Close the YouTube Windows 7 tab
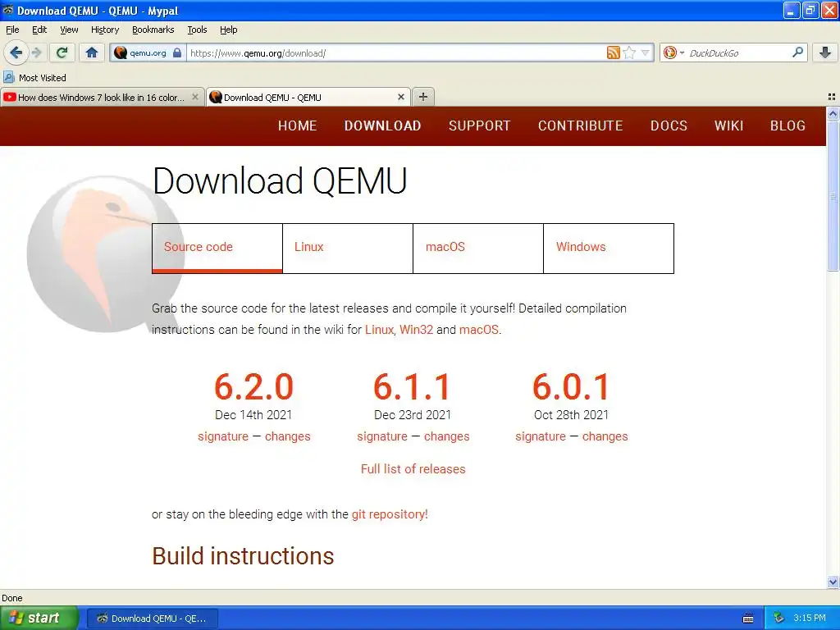This screenshot has width=840, height=630. pyautogui.click(x=195, y=97)
